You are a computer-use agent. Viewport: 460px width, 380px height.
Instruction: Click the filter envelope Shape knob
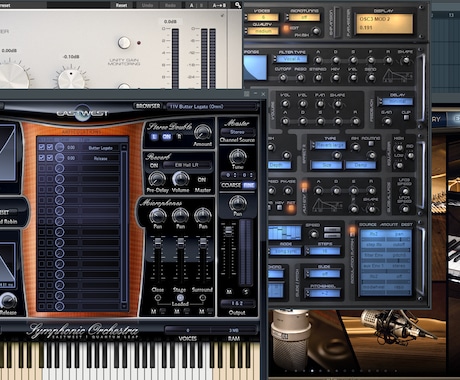point(406,61)
